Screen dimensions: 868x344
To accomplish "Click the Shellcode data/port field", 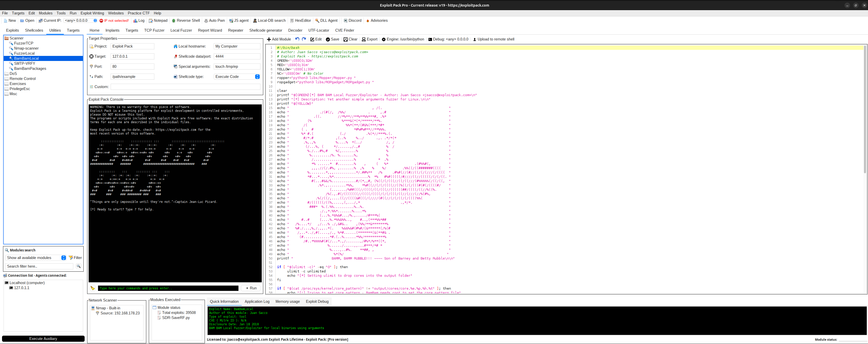I will point(237,56).
